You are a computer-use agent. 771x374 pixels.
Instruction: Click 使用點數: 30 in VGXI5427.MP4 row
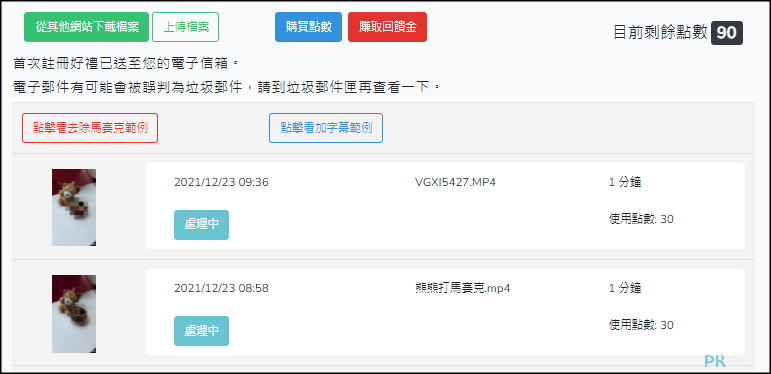(x=641, y=219)
